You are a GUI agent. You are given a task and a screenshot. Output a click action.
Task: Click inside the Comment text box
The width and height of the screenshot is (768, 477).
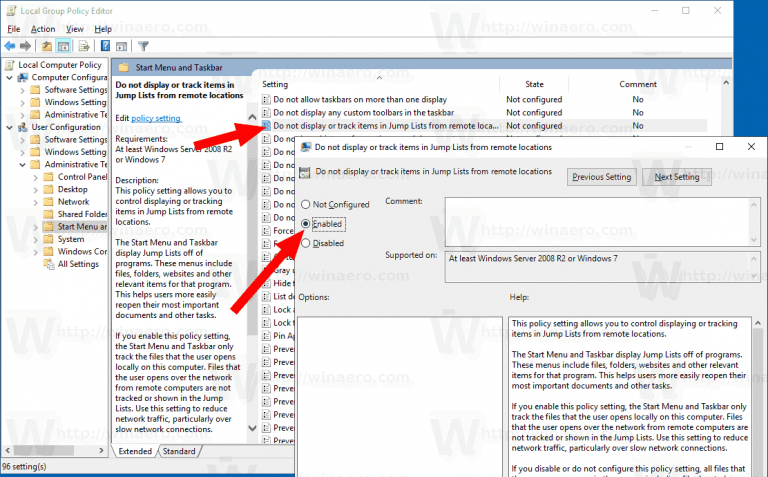click(x=590, y=218)
